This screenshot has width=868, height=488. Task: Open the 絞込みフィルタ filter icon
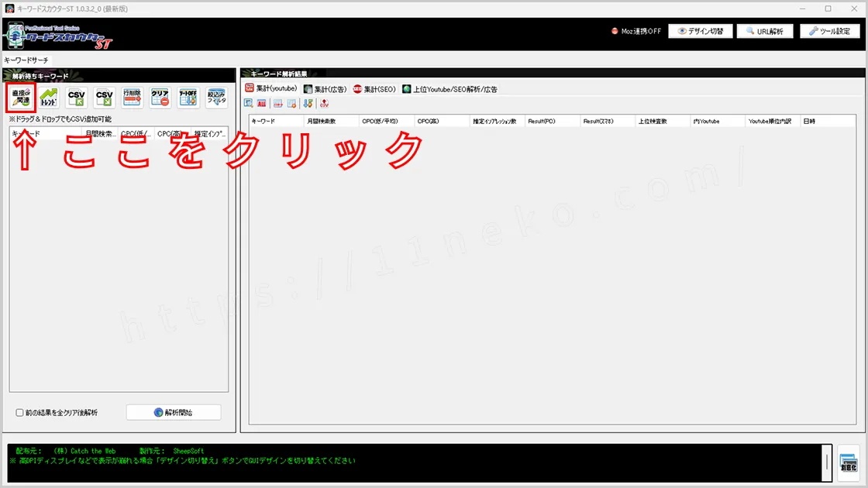[217, 97]
